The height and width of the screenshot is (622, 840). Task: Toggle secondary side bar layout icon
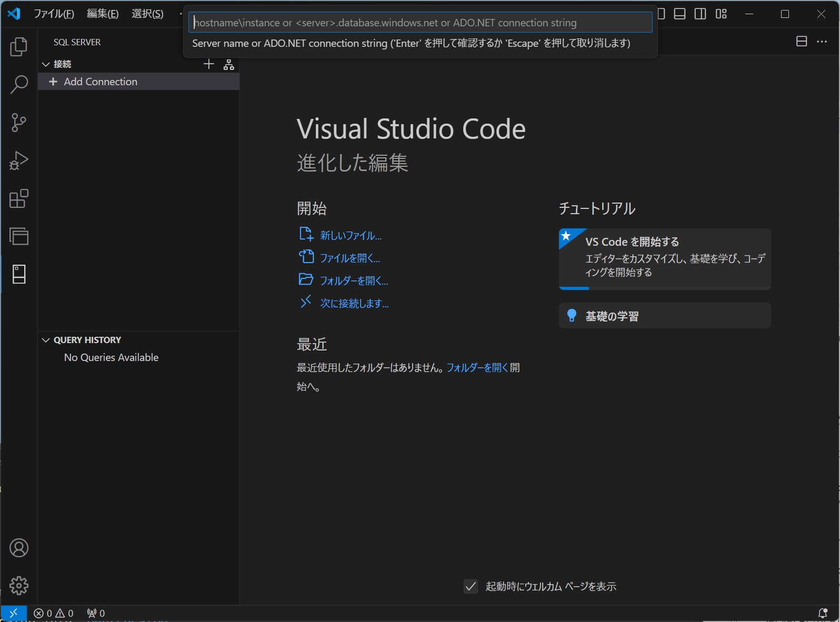pos(701,14)
